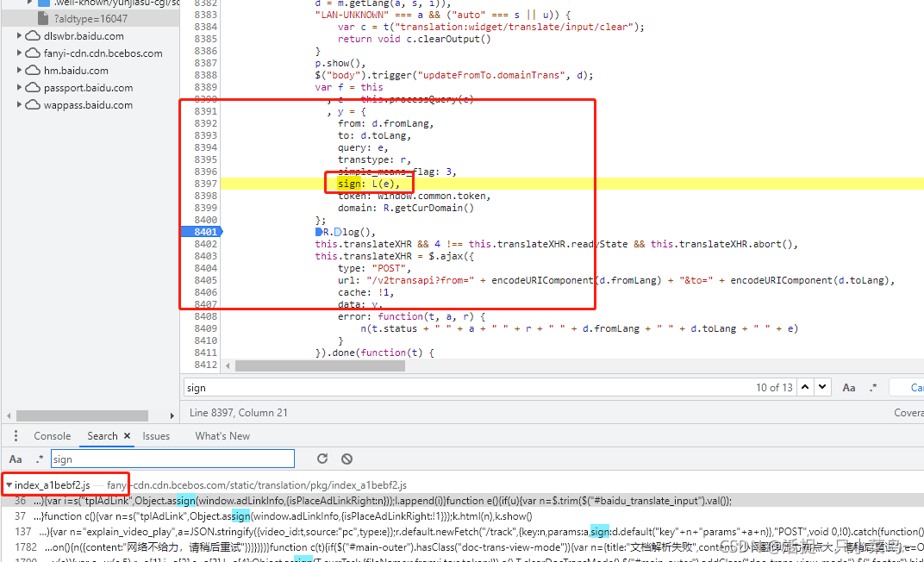Open the What's New tab
924x562 pixels.
tap(222, 436)
